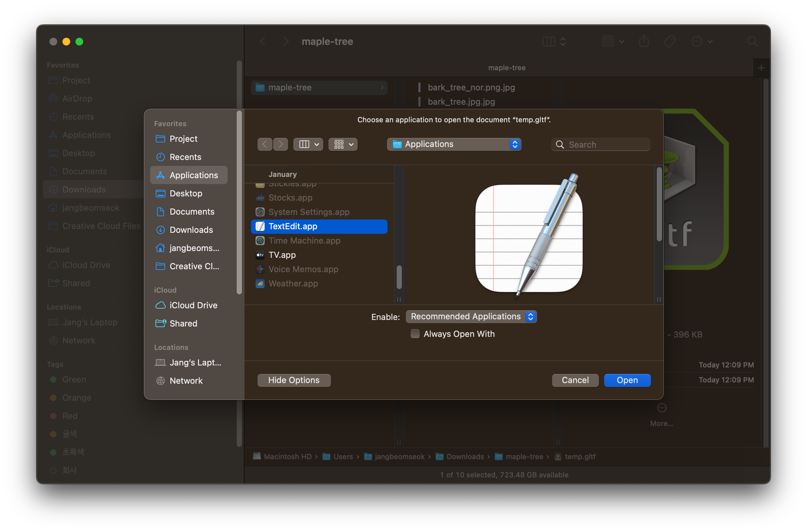The image size is (807, 532).
Task: Click the back arrow in dialog toolbar
Action: point(265,144)
